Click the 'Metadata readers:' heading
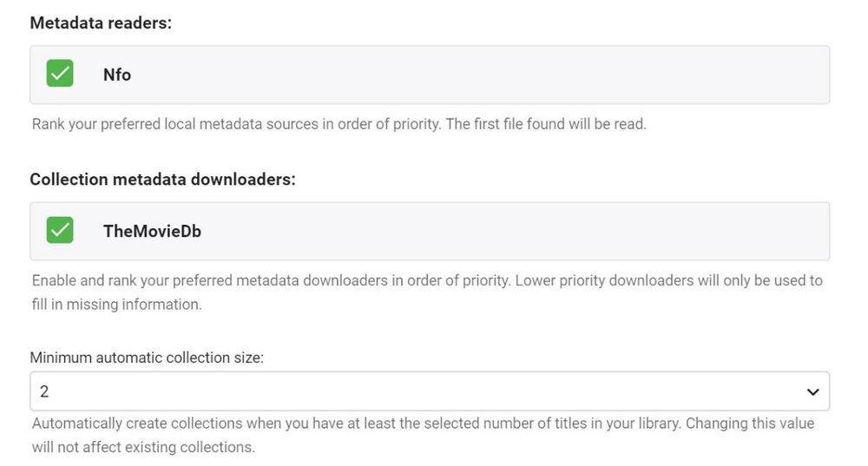 (101, 23)
